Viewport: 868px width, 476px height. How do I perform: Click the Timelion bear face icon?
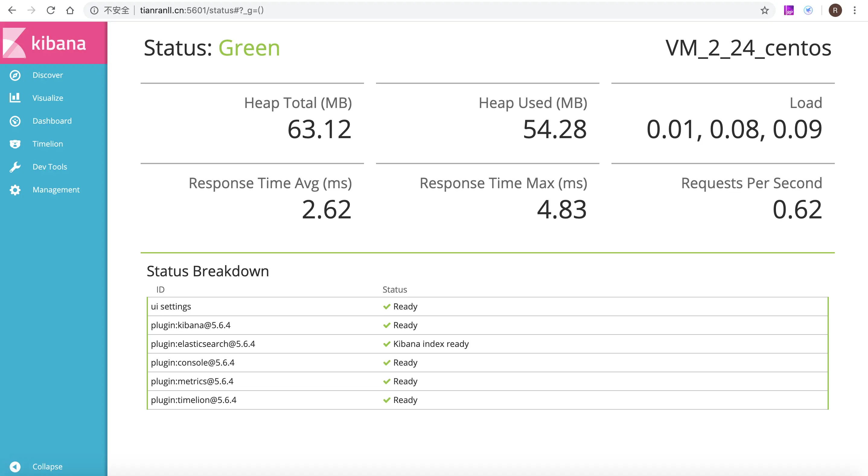[15, 144]
